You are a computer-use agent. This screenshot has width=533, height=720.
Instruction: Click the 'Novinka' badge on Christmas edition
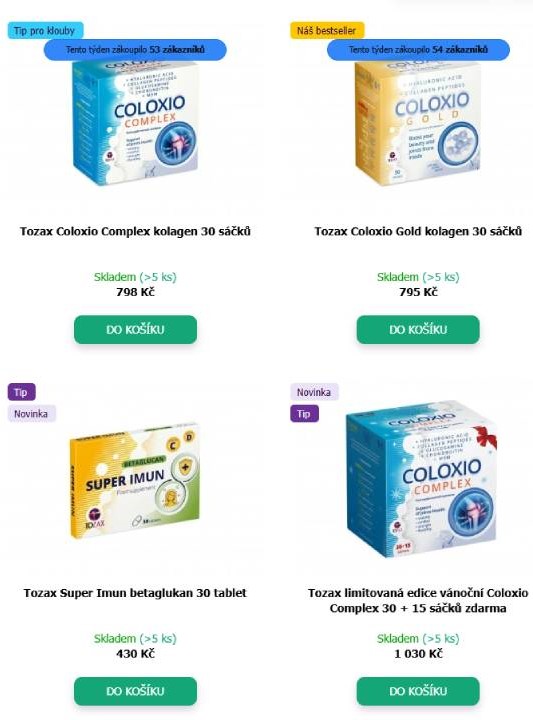314,392
